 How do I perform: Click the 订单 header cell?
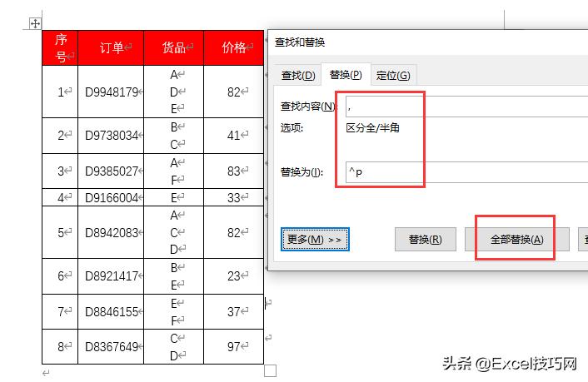pos(111,48)
